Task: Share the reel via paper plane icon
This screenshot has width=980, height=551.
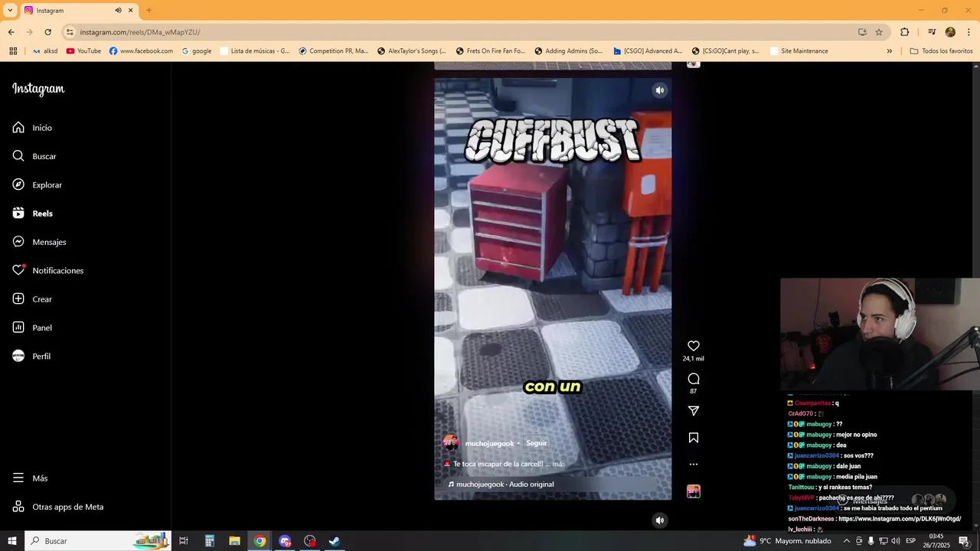Action: coord(694,411)
